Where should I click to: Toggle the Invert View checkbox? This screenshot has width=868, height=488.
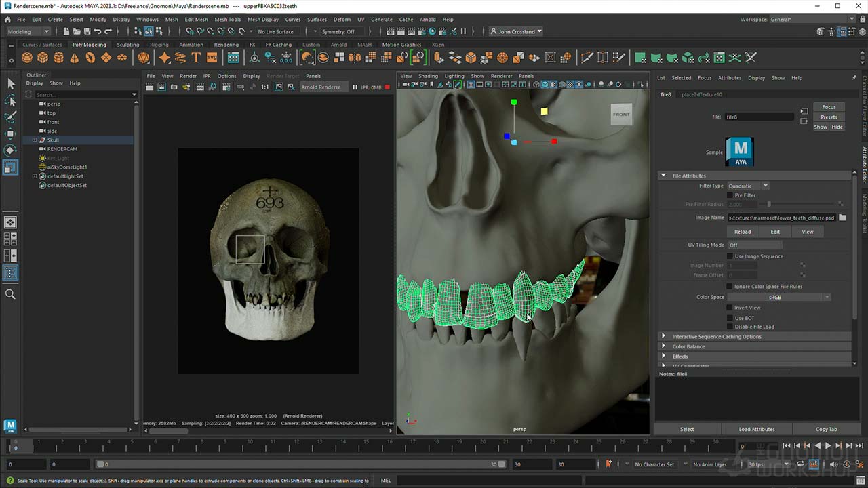coord(730,308)
